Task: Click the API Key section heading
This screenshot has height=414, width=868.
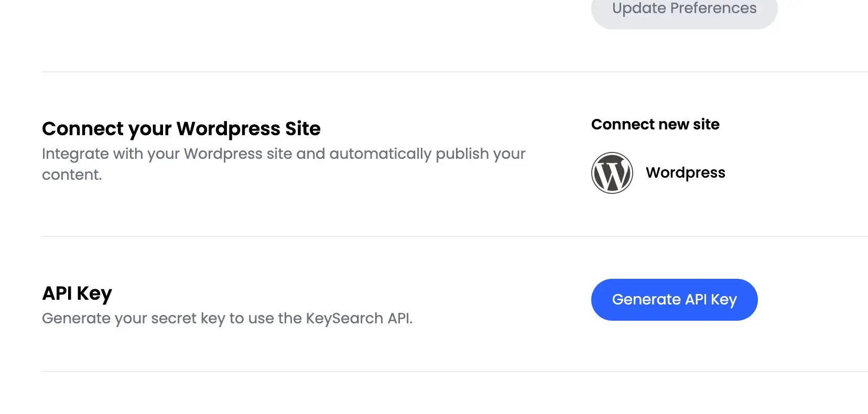Action: click(x=77, y=293)
